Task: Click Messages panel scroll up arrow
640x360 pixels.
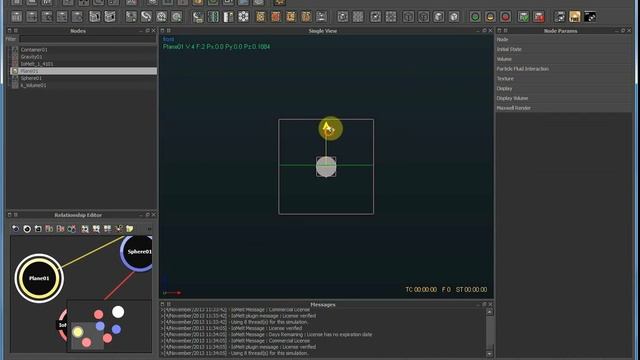Action: coord(490,312)
